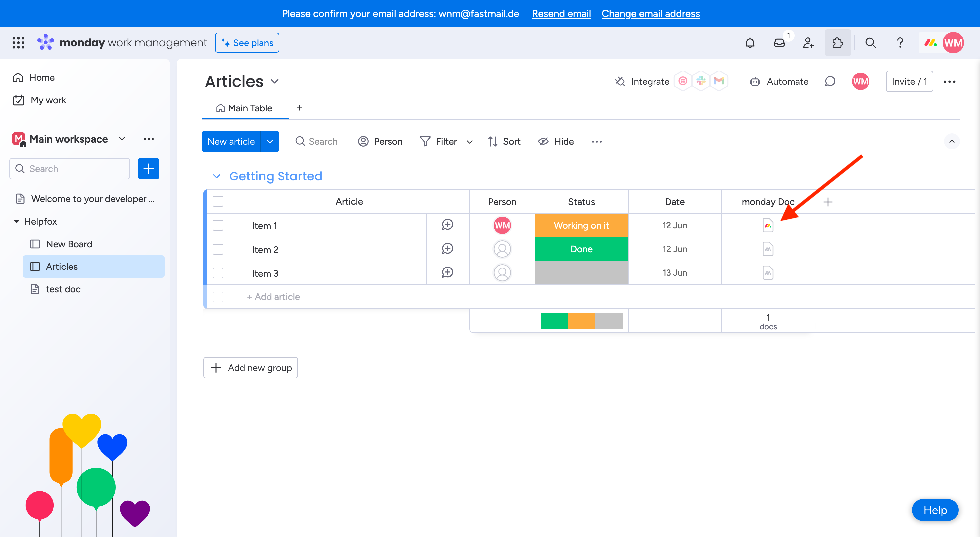Open the help question mark icon
Viewport: 980px width, 537px height.
coord(900,43)
